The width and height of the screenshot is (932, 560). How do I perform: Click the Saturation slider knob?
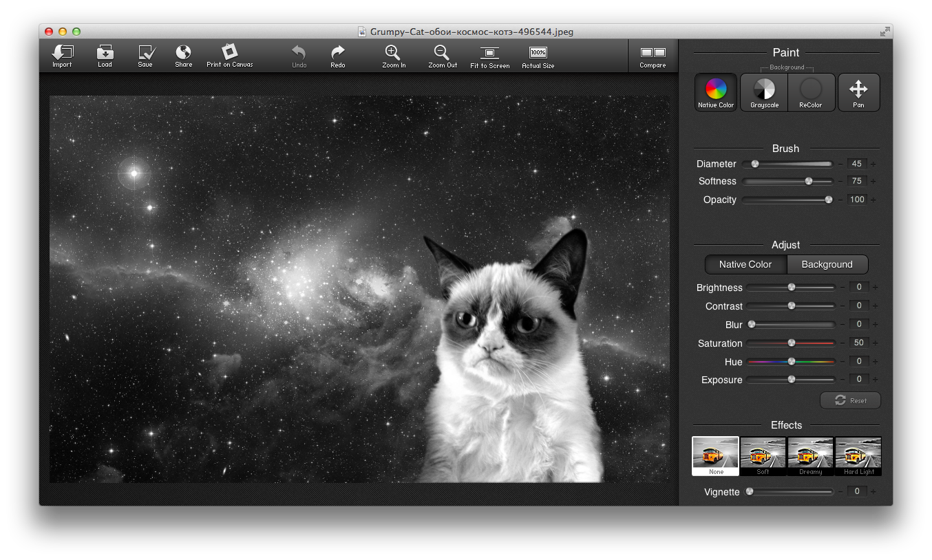coord(792,343)
